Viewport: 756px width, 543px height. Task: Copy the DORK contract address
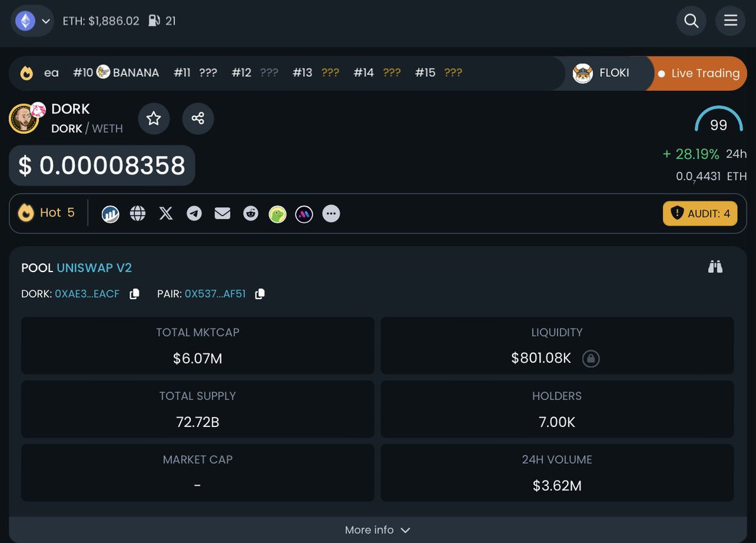coord(134,294)
